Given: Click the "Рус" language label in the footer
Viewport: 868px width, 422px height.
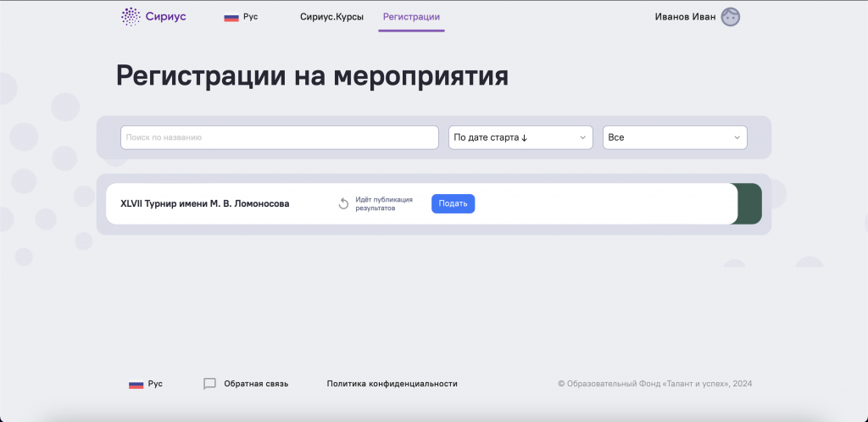Looking at the screenshot, I should 155,384.
